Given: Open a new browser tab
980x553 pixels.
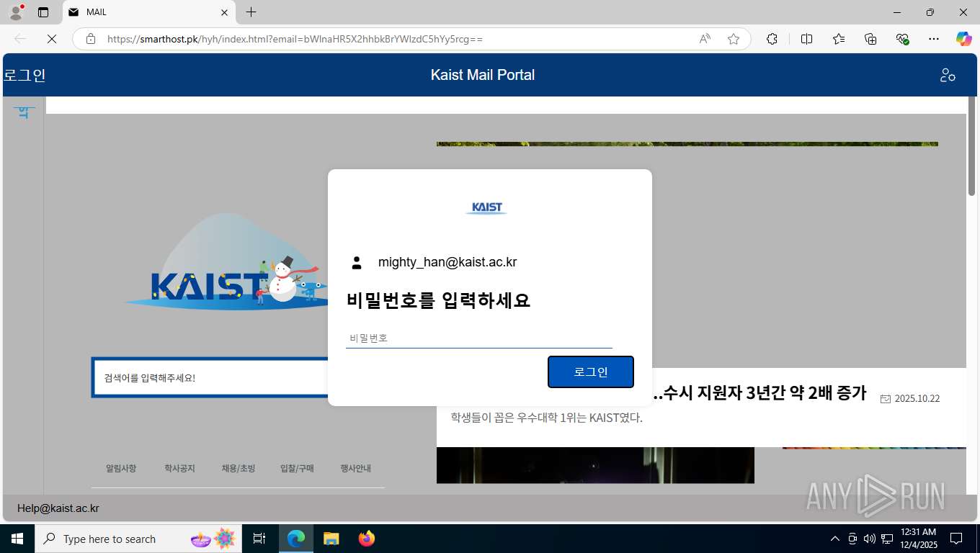Looking at the screenshot, I should click(251, 12).
